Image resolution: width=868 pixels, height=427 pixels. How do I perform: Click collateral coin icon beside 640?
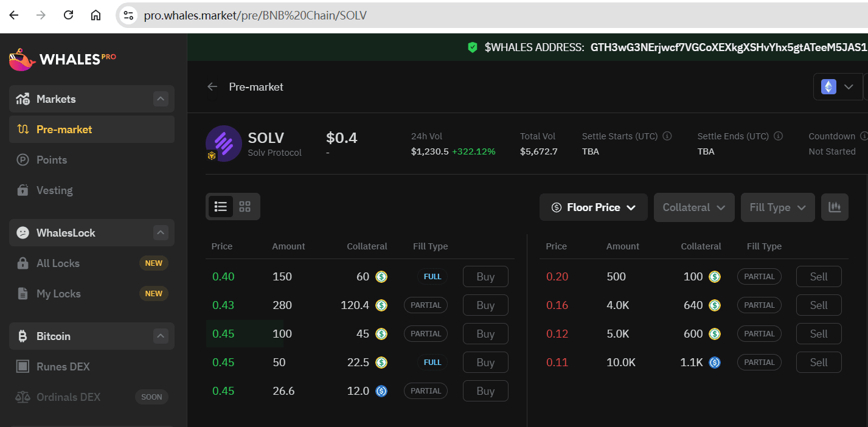pyautogui.click(x=715, y=305)
